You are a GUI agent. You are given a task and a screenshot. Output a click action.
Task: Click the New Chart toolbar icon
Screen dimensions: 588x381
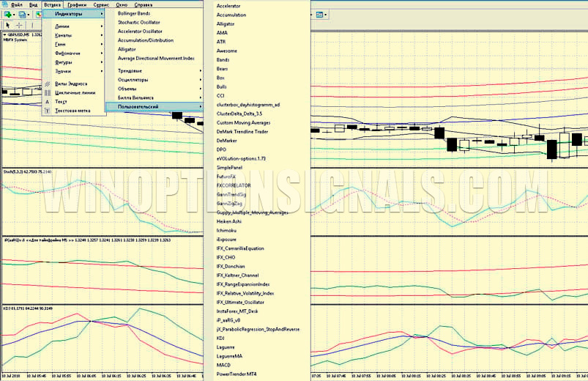coord(8,14)
